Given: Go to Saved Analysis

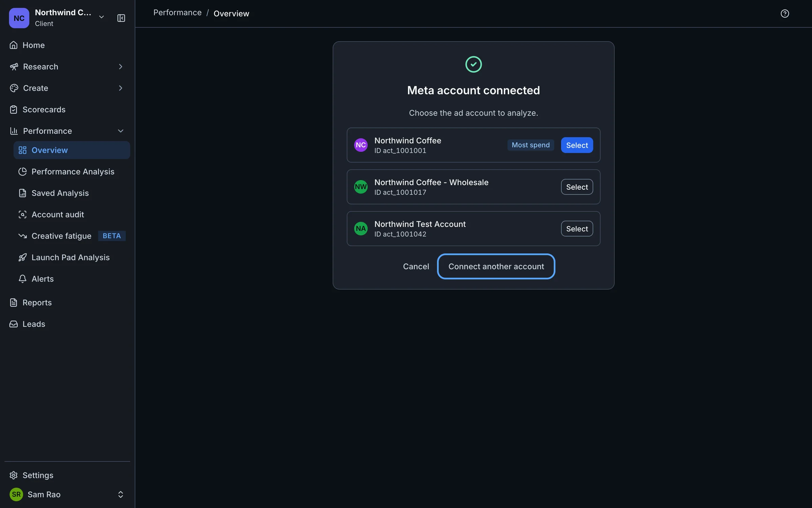Looking at the screenshot, I should [x=72, y=193].
